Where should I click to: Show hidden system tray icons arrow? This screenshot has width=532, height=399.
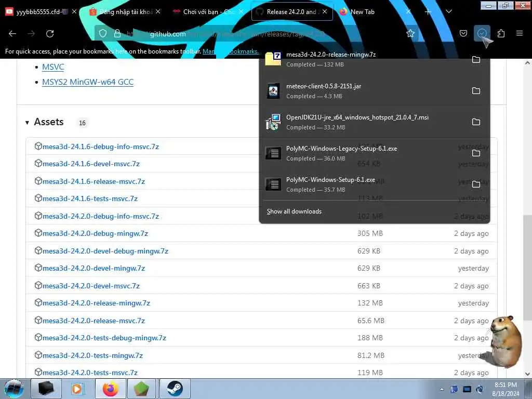[x=442, y=390]
